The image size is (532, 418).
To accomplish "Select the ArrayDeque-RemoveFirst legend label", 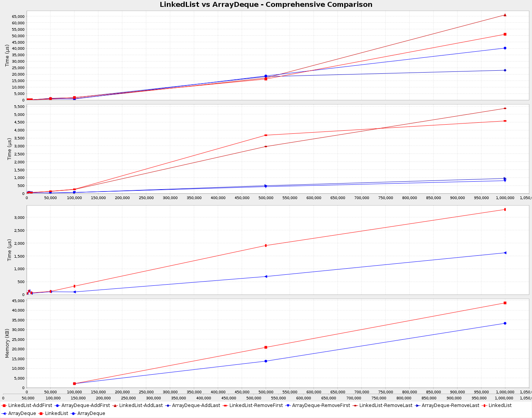I will coord(321,405).
